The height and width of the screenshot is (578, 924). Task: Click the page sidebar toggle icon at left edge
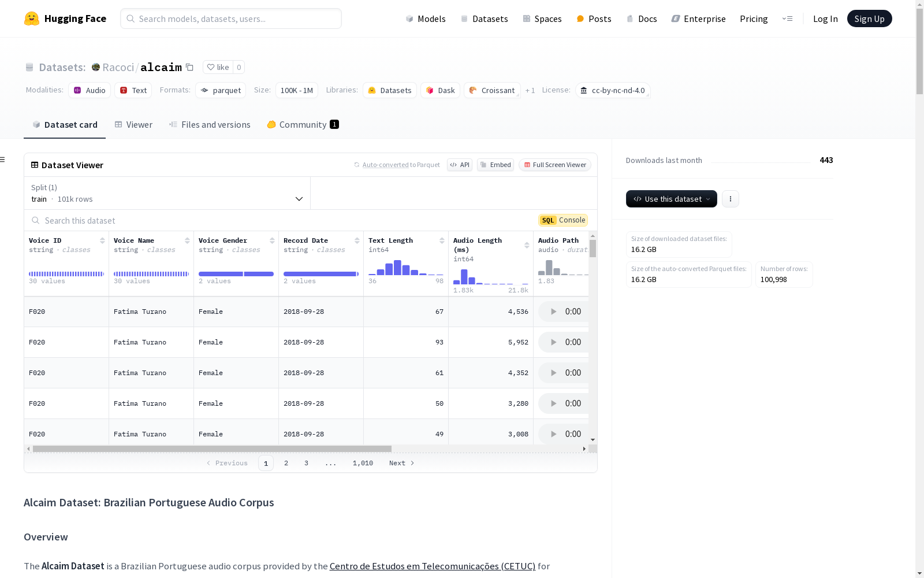[x=2, y=160]
